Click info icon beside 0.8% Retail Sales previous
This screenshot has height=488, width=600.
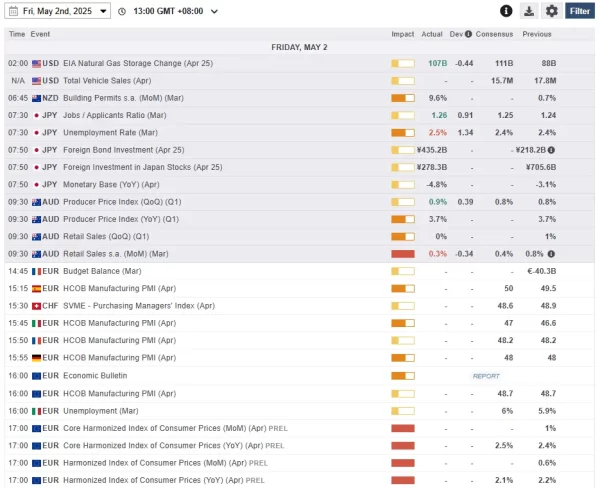(x=551, y=254)
